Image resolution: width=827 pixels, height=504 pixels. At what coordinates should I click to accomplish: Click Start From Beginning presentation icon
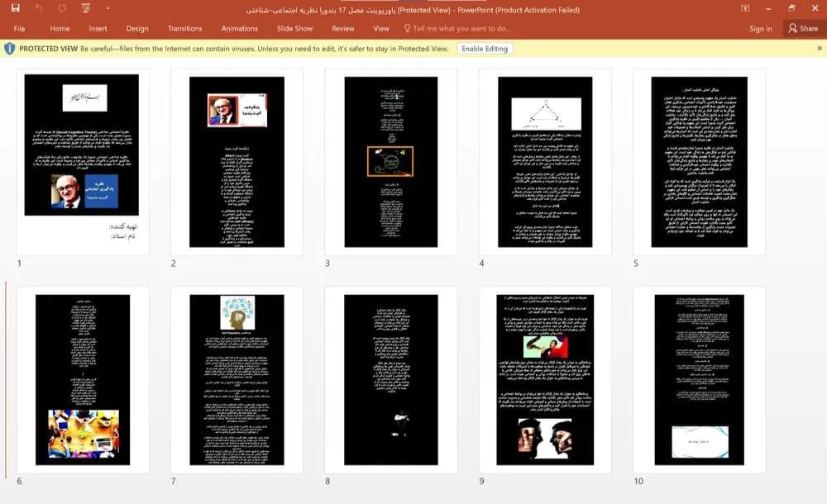85,8
